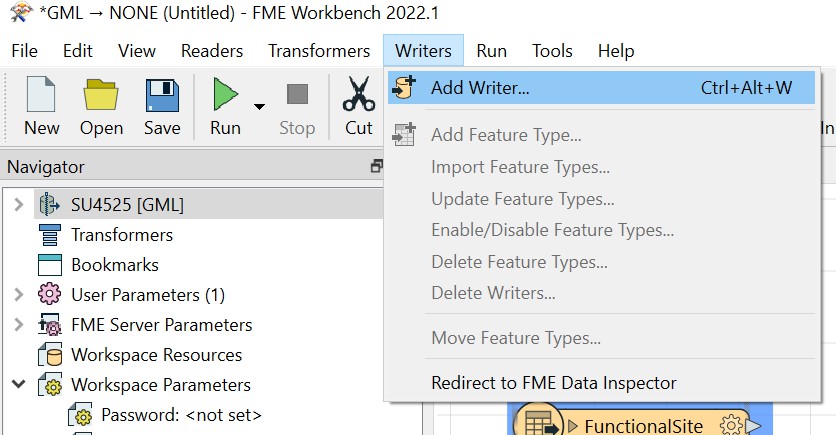Select Workspace Resources row
Image resolution: width=836 pixels, height=435 pixels.
pos(157,355)
